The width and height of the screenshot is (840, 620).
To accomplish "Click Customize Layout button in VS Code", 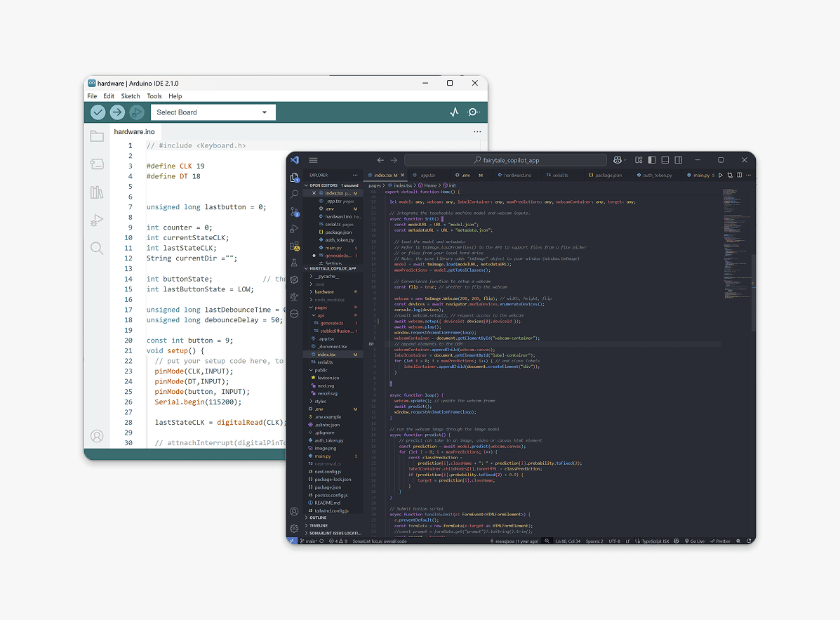I will [x=639, y=160].
